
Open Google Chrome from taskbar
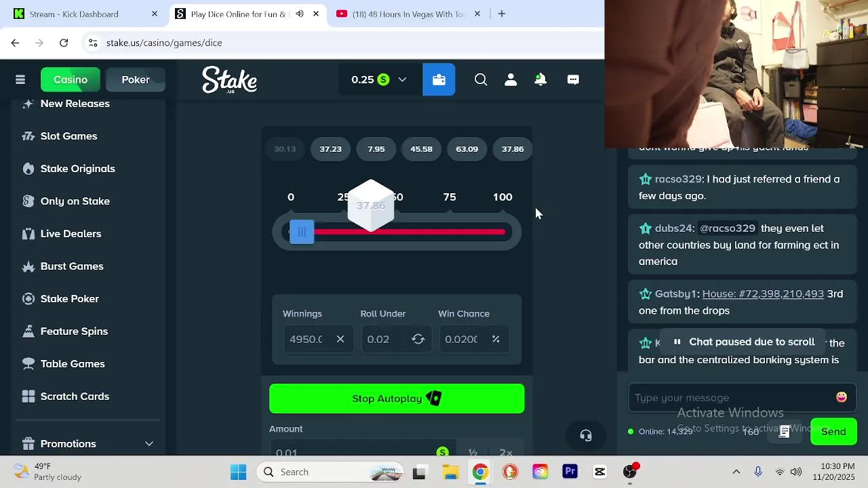pos(480,472)
